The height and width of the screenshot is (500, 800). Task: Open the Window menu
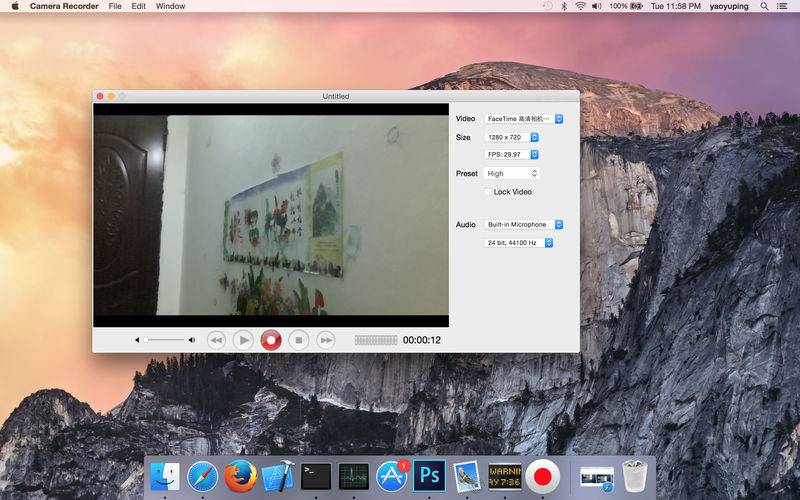tap(170, 6)
